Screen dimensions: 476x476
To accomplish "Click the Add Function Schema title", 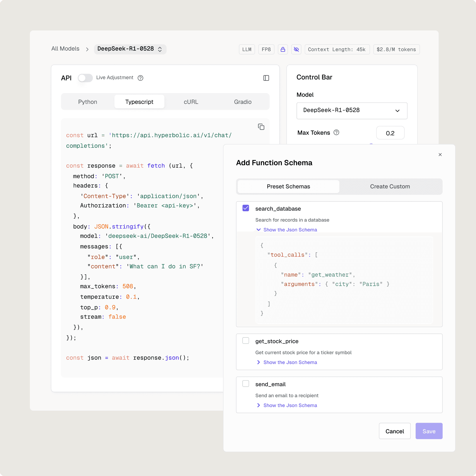I will 274,163.
